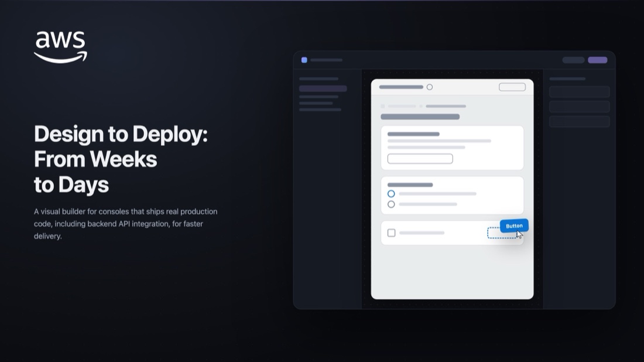Viewport: 644px width, 362px height.
Task: Select the first blue radio option in mockup
Action: pos(391,193)
